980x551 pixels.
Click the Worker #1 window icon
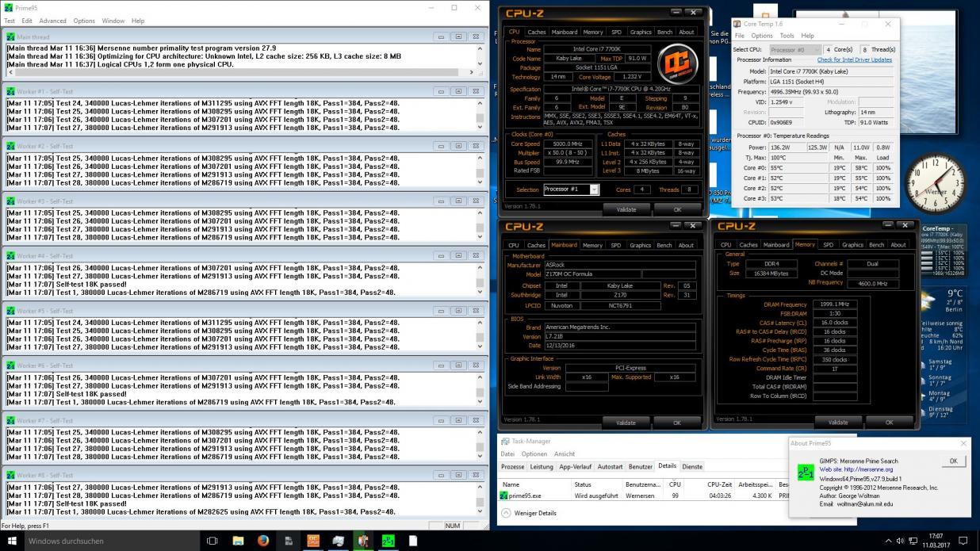click(10, 92)
